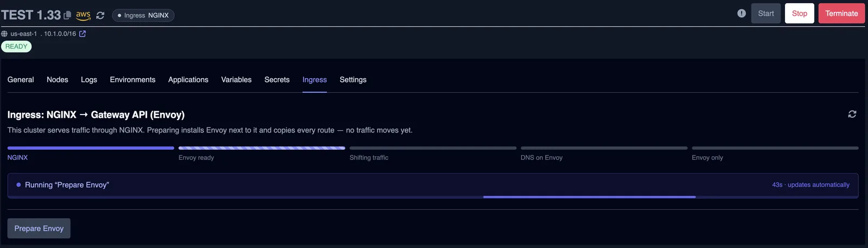Click the globe icon beside us-east-1

coord(4,34)
